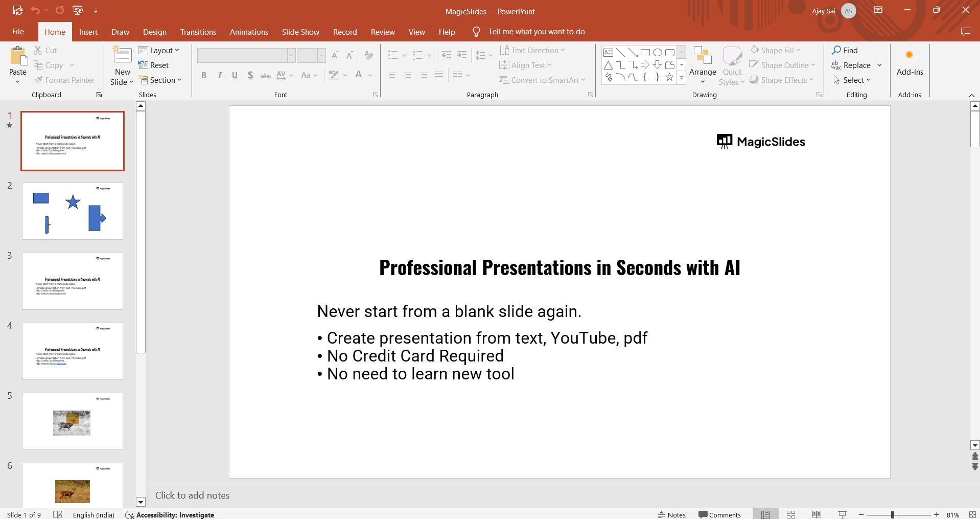Open the Section dropdown menu
This screenshot has width=980, height=519.
[x=160, y=80]
